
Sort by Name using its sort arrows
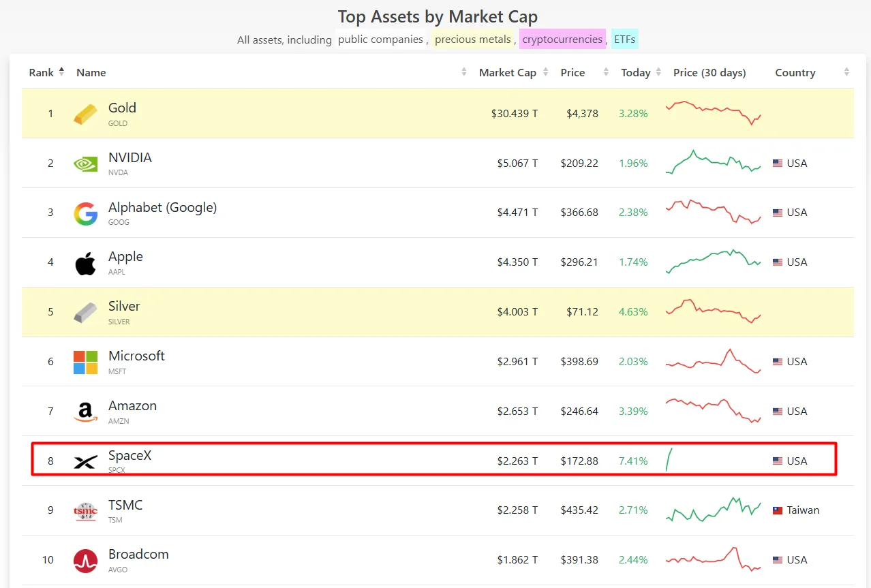click(x=464, y=72)
